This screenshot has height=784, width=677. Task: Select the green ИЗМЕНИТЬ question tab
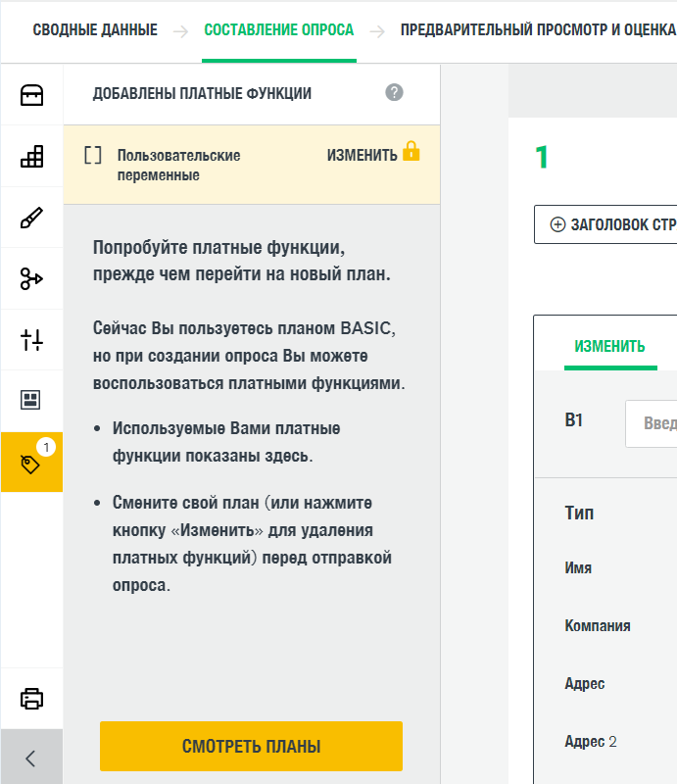click(609, 347)
